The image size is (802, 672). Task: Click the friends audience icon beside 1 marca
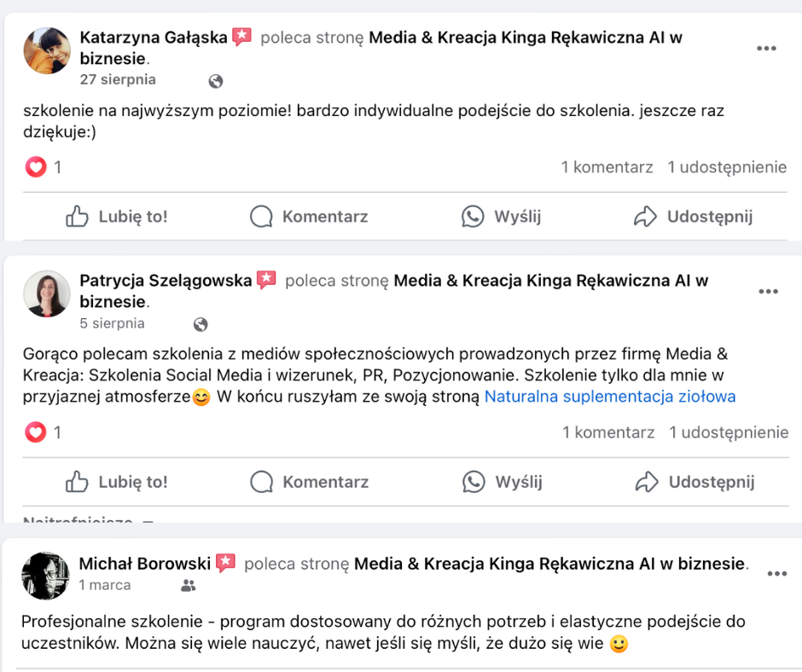(x=189, y=586)
